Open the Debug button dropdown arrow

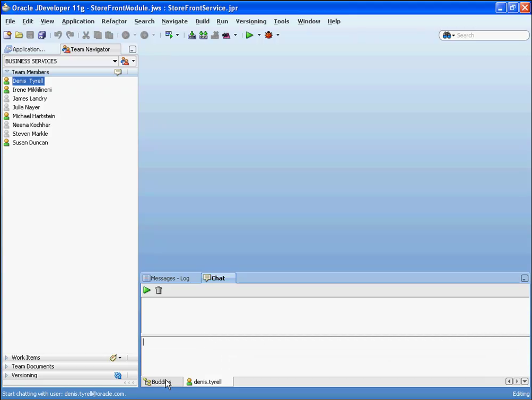278,35
